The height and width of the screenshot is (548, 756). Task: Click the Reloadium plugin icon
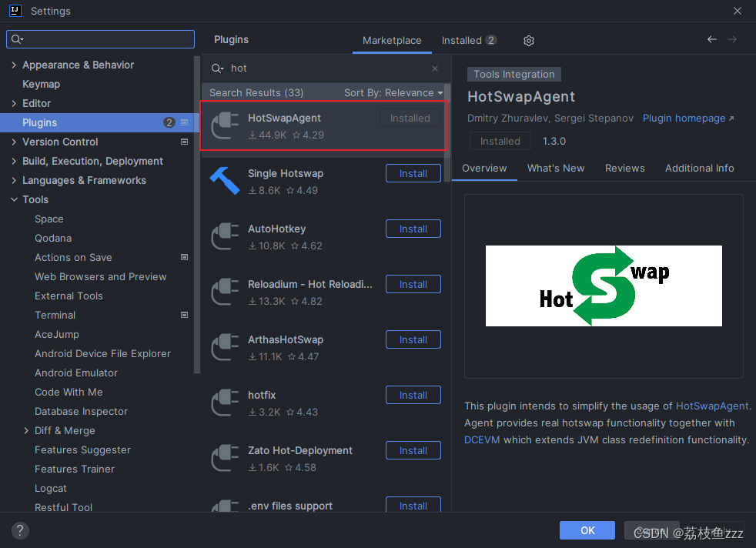point(225,292)
